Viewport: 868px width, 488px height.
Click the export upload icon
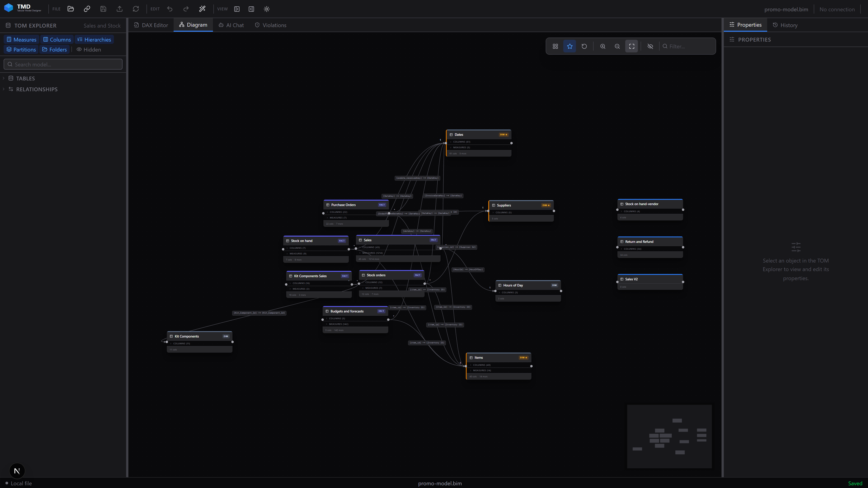point(119,9)
